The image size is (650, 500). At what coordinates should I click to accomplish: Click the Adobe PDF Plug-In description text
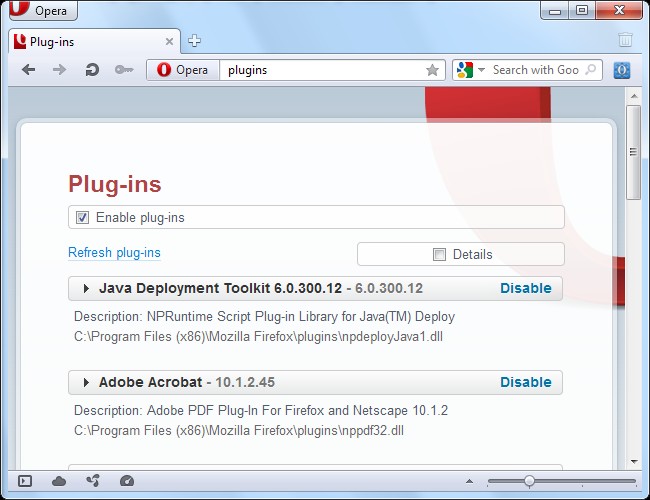pyautogui.click(x=261, y=410)
